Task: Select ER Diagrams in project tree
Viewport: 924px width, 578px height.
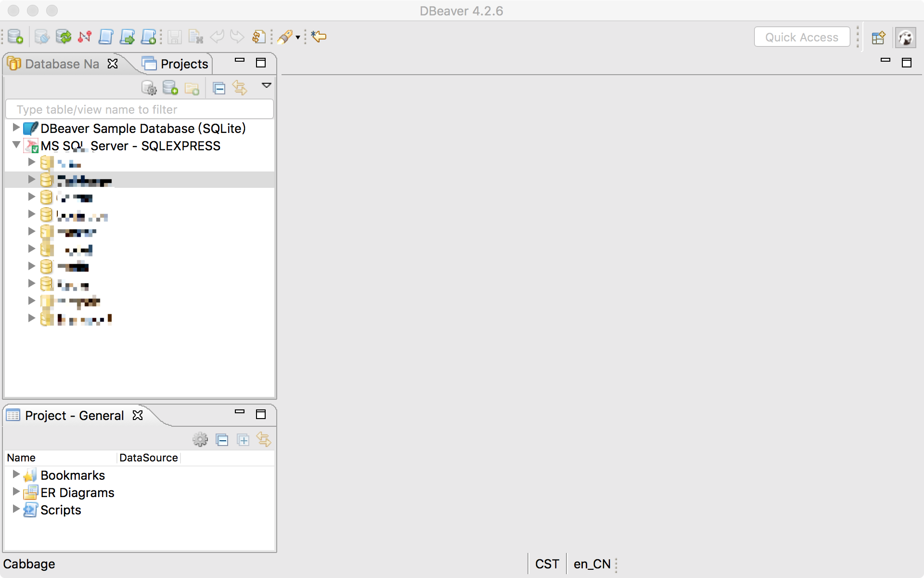Action: [x=77, y=493]
